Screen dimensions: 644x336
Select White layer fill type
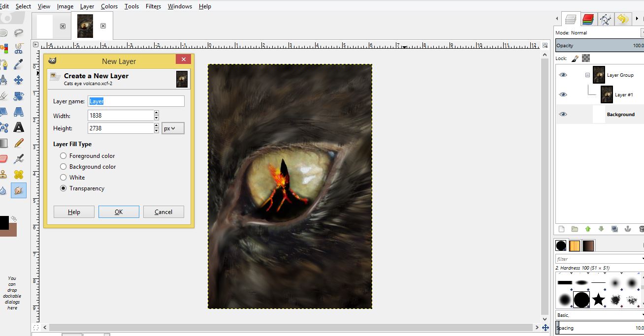63,178
